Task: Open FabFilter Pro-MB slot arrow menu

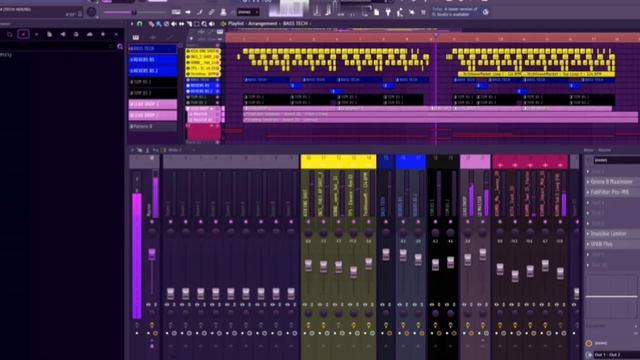Action: point(588,192)
